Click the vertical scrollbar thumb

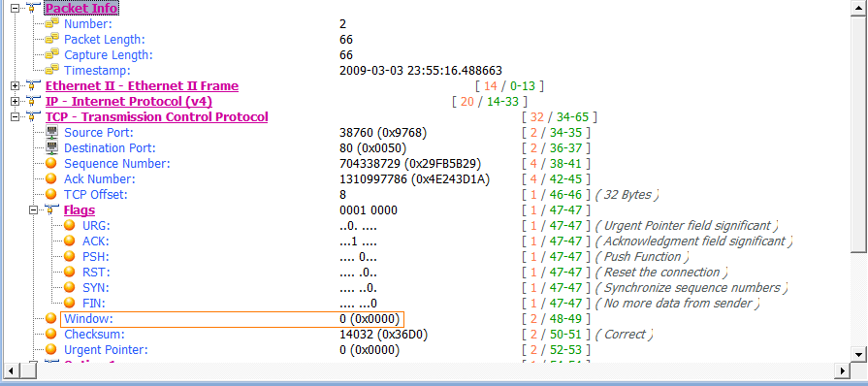tap(858, 134)
